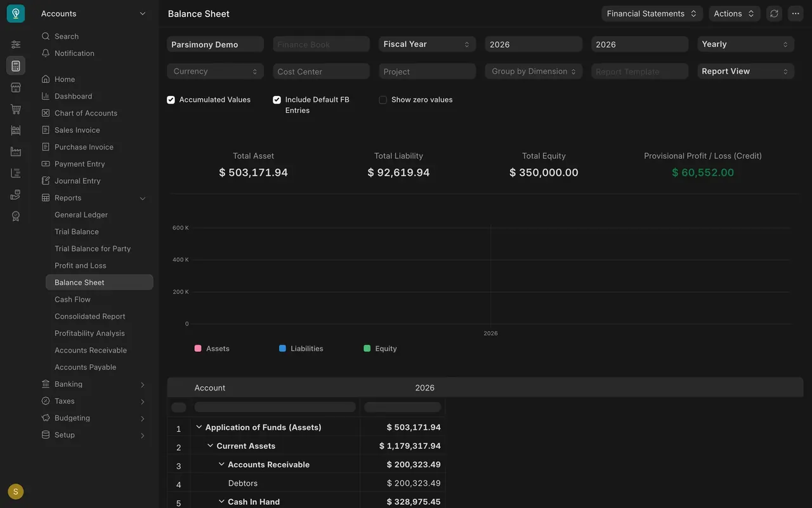Uncheck Accumulated Values checkbox

click(171, 100)
